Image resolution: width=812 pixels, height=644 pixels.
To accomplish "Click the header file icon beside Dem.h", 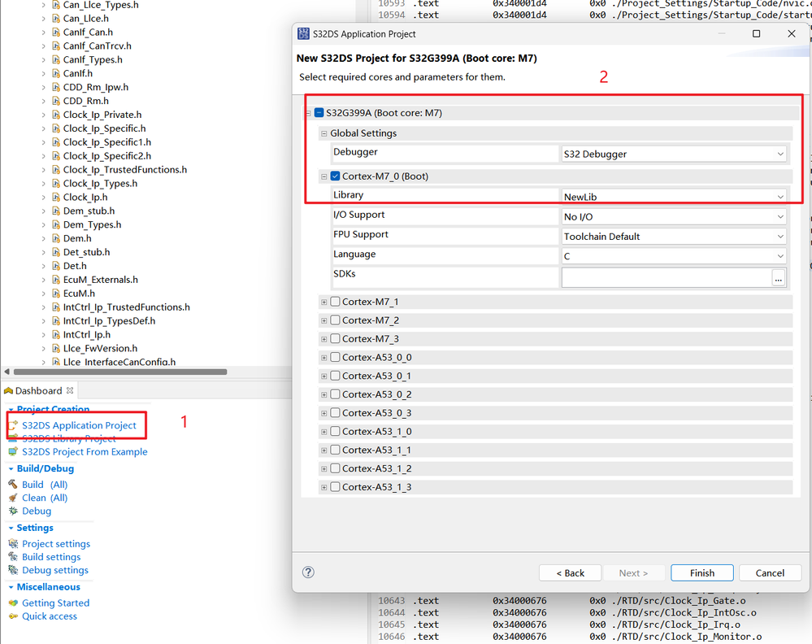I will [x=56, y=238].
